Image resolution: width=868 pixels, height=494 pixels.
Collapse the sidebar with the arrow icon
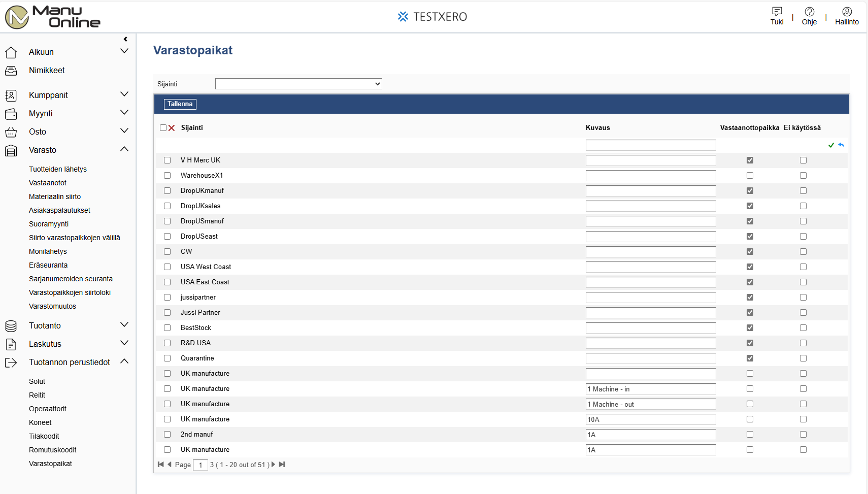[125, 39]
